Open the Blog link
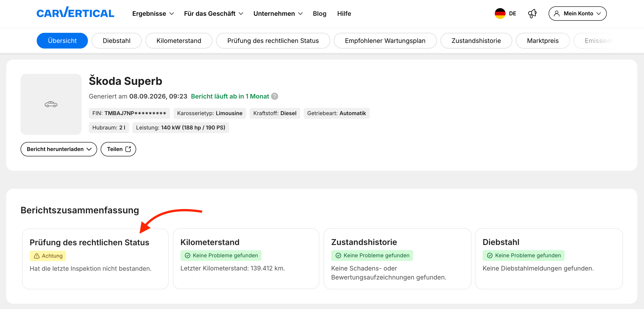The image size is (644, 309). point(319,13)
